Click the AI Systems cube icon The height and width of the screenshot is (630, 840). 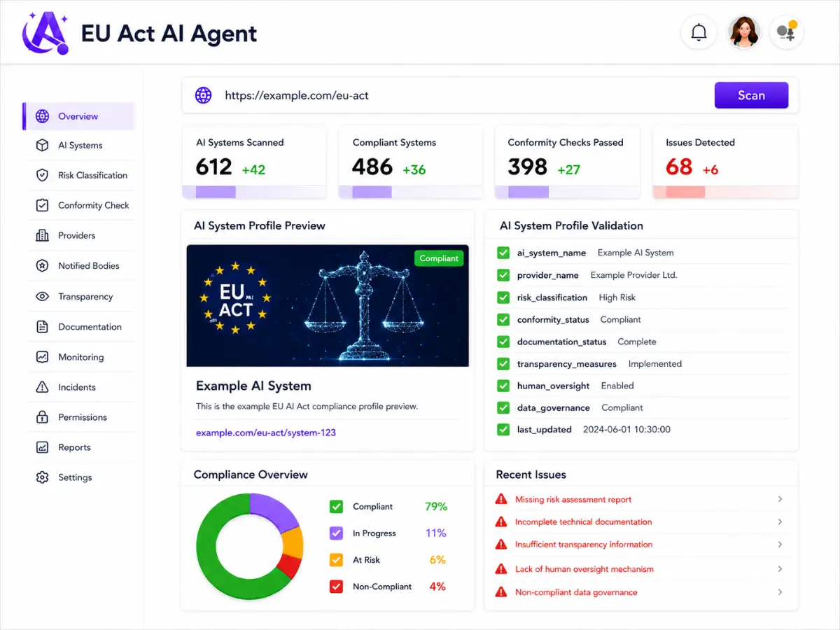(42, 146)
